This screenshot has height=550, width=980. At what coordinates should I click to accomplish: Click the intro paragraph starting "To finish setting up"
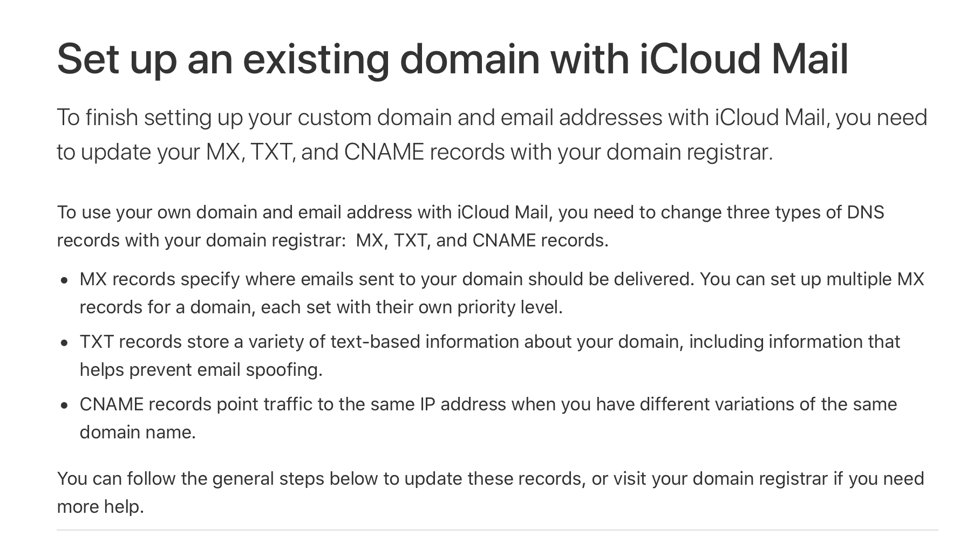tap(492, 135)
